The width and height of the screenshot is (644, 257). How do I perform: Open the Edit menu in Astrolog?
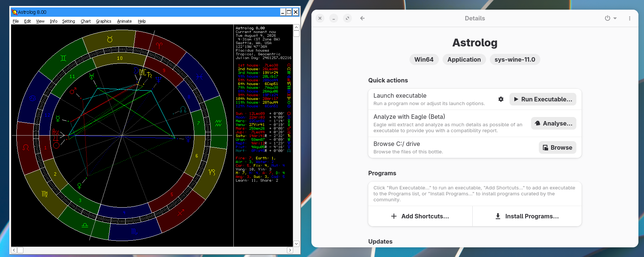(27, 21)
